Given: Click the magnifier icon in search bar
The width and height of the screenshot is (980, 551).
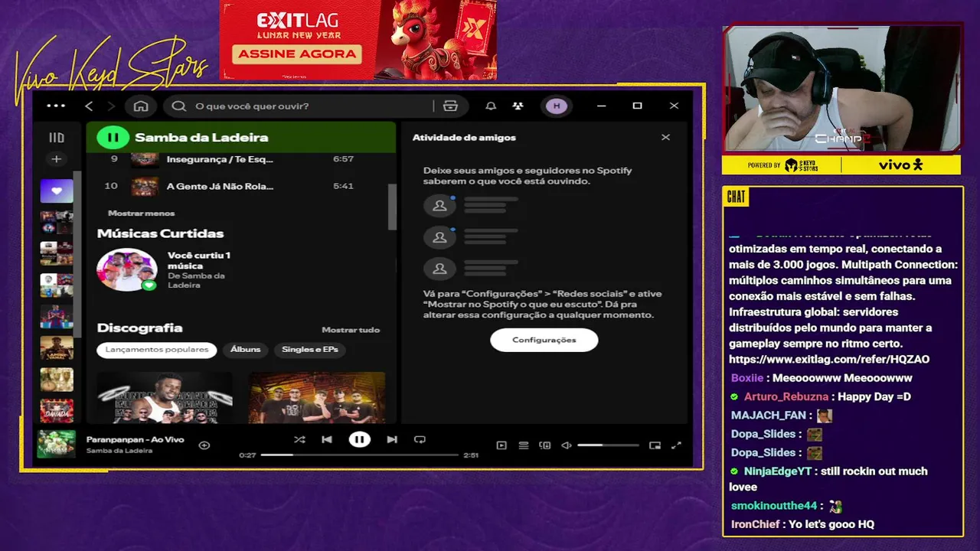Looking at the screenshot, I should point(179,106).
